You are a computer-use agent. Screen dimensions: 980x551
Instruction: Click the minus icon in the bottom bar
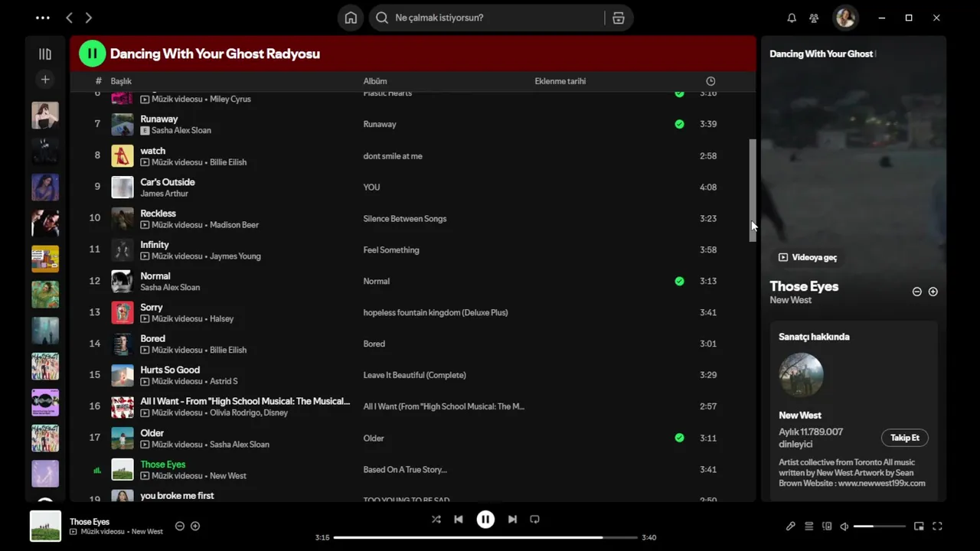pyautogui.click(x=180, y=526)
